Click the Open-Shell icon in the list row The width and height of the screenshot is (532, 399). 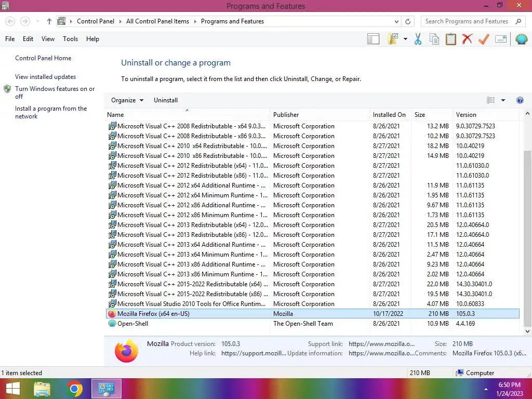pos(112,323)
